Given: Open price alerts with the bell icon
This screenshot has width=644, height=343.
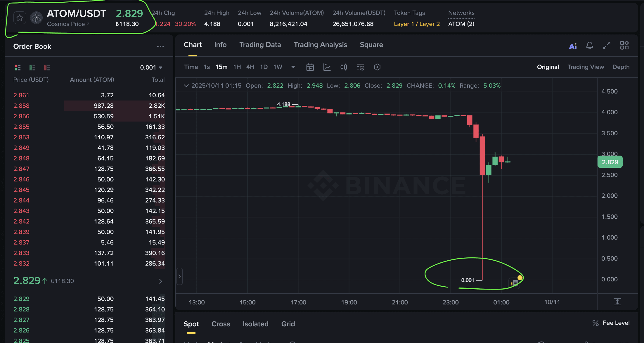Looking at the screenshot, I should pos(590,46).
